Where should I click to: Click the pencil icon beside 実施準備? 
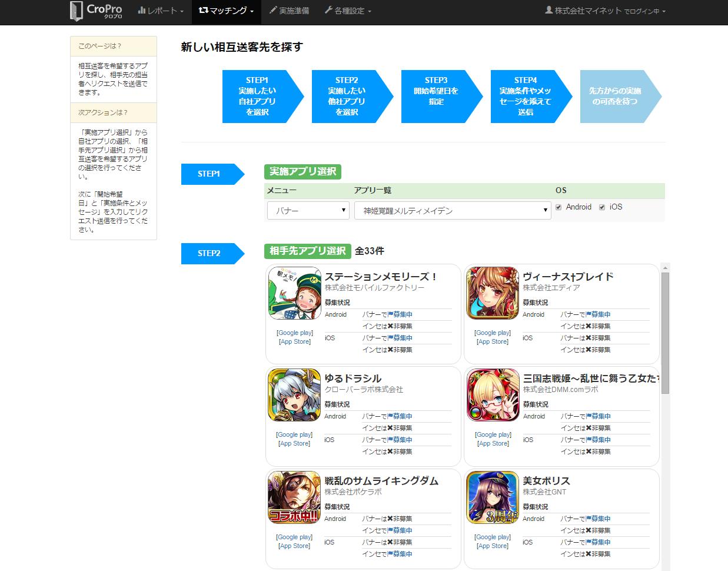[272, 11]
